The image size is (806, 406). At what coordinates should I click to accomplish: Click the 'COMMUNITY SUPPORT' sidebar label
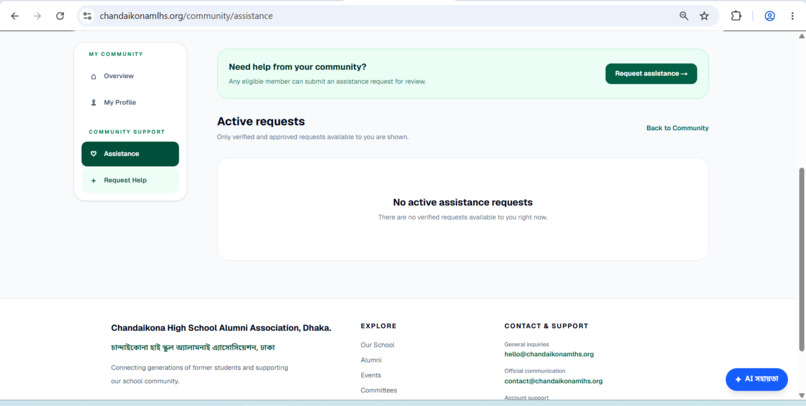[x=127, y=132]
